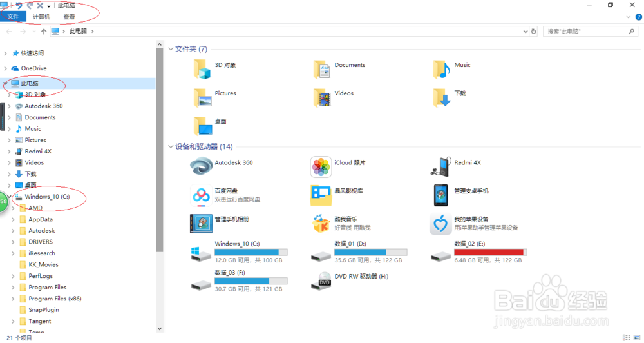Select the 百度网盘 icon
The width and height of the screenshot is (644, 343).
pos(201,195)
